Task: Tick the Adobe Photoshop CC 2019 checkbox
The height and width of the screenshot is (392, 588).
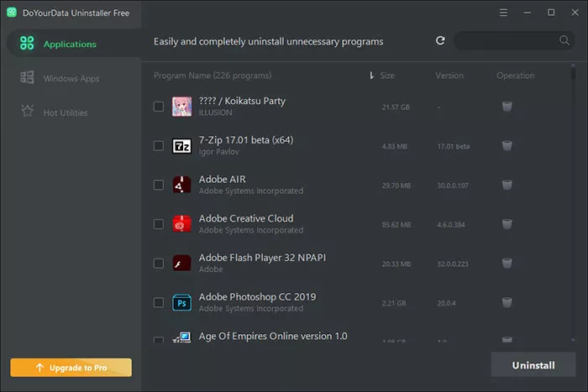Action: click(x=159, y=302)
